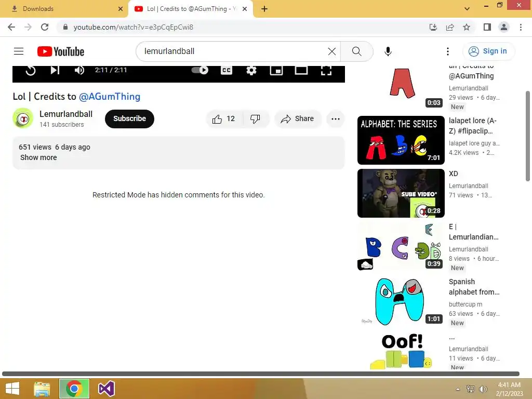Select the YouTube URL address bar
532x399 pixels.
[134, 27]
